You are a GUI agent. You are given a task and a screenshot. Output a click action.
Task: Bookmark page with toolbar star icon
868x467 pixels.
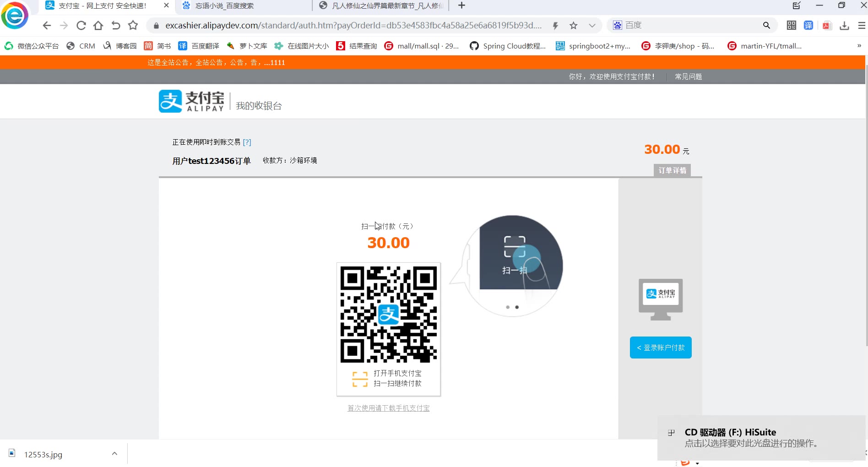pos(133,25)
